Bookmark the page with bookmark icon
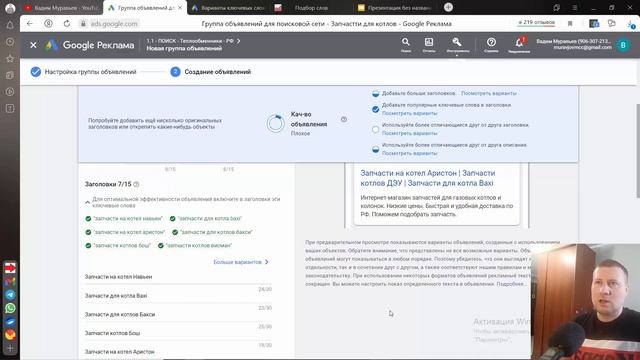The image size is (640, 360). coord(570,24)
